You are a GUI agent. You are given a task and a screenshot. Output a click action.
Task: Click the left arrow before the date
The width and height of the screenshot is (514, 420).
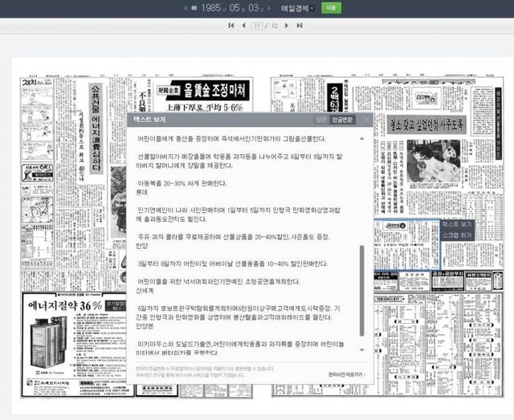[184, 7]
